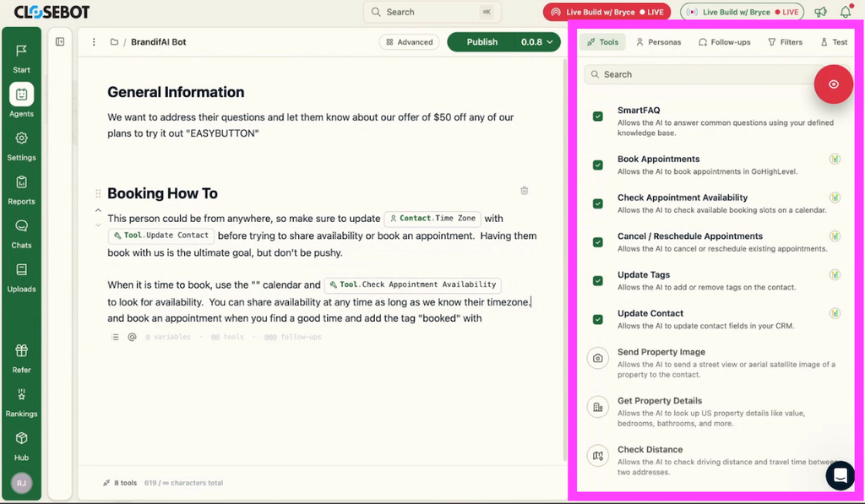
Task: Switch to the Tools tab
Action: 602,42
